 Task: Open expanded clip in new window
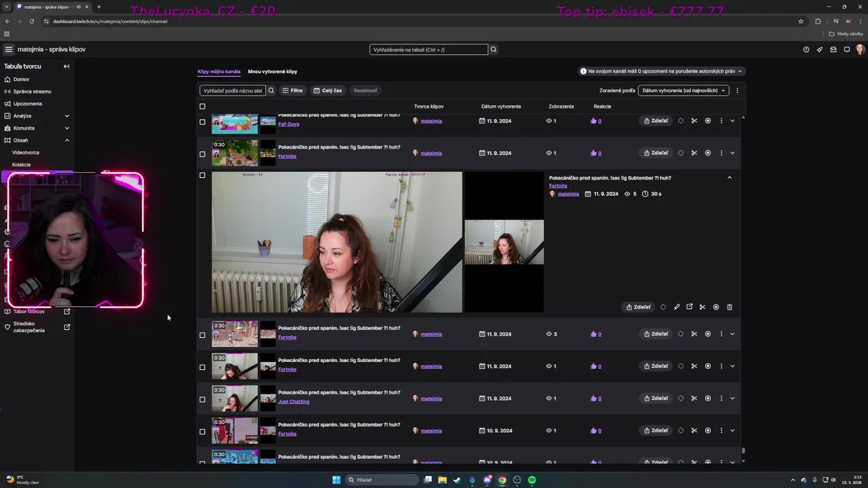(x=690, y=307)
